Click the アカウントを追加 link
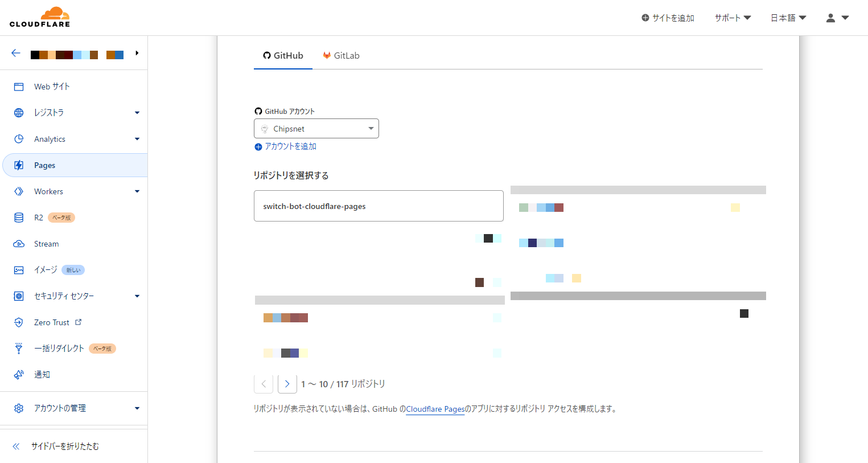The width and height of the screenshot is (868, 463). coord(285,146)
